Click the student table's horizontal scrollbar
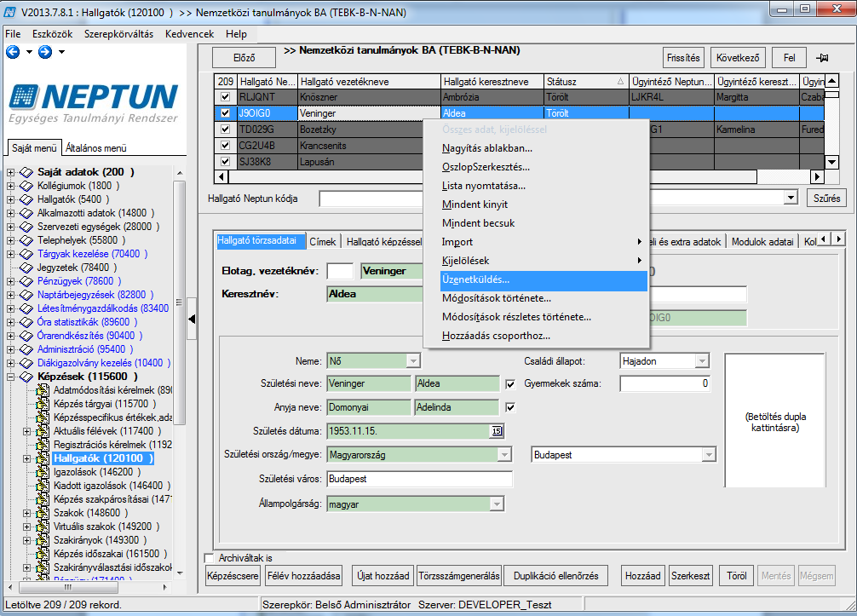Image resolution: width=857 pixels, height=616 pixels. 520,176
